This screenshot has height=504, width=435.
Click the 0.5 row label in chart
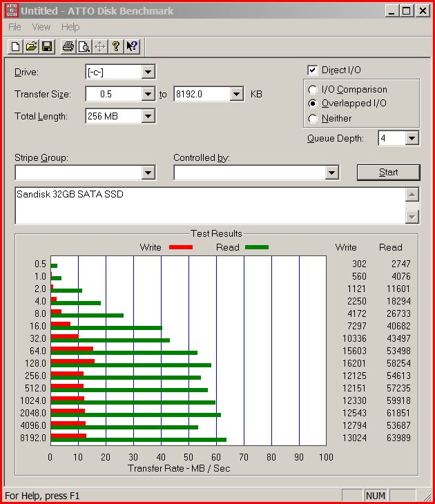click(x=40, y=264)
